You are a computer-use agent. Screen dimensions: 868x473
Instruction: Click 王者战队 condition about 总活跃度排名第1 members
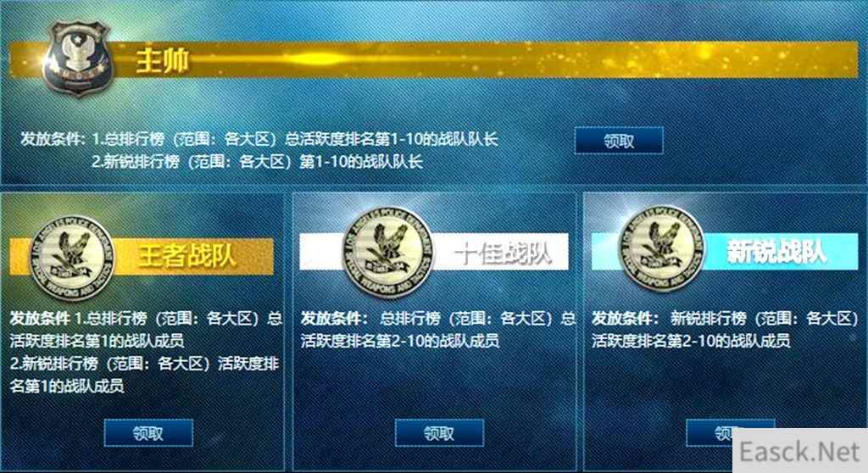146,329
